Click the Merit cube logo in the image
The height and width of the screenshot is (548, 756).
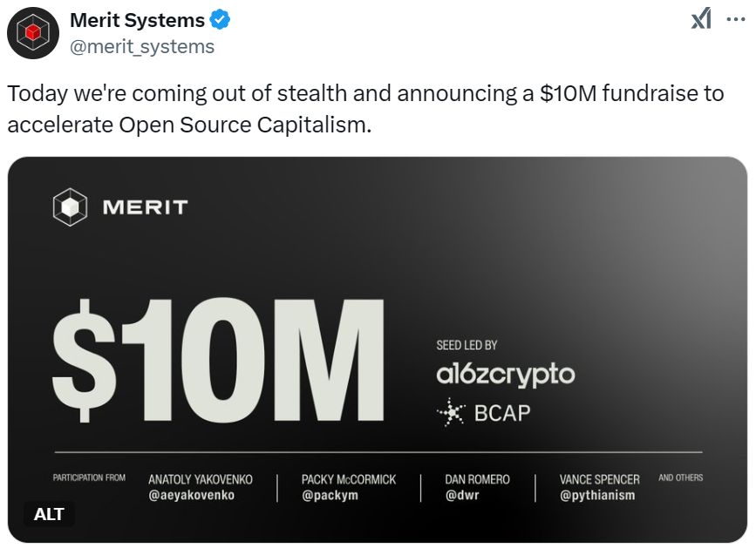click(70, 207)
